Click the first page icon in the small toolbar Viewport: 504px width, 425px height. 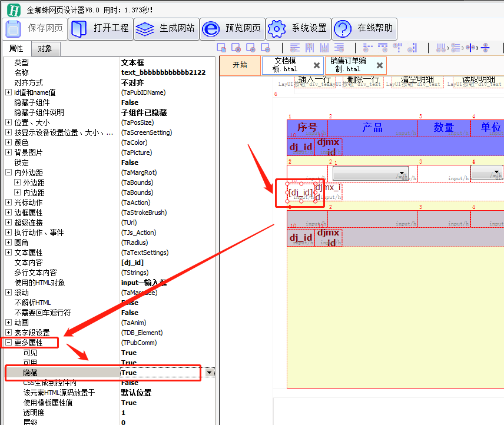coord(221,48)
